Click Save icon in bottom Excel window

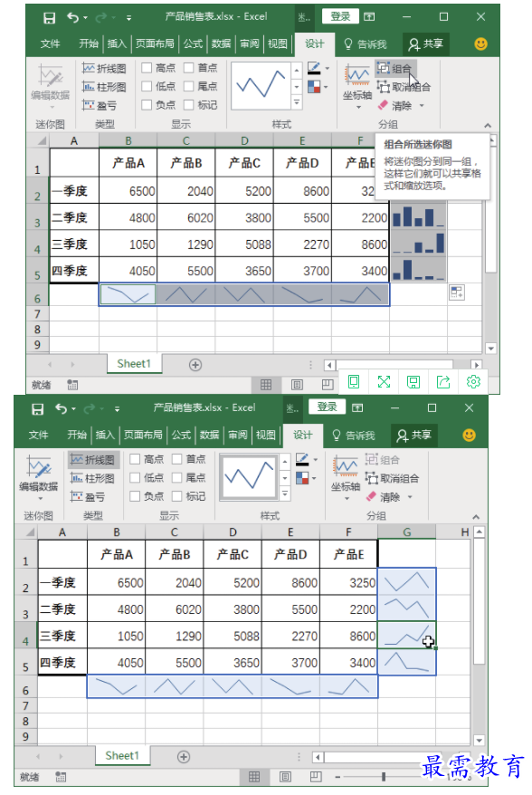point(37,409)
